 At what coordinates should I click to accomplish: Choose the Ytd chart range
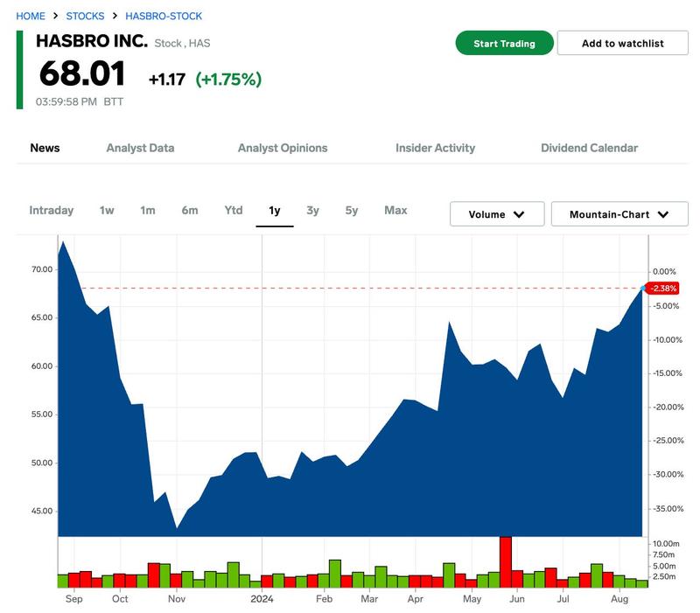[234, 210]
